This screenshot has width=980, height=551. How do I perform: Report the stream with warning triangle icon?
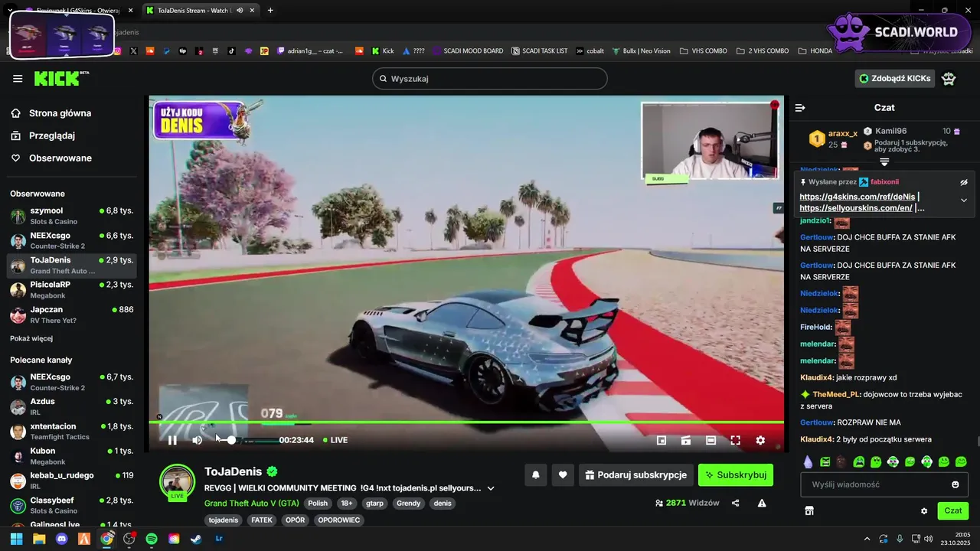pos(762,503)
